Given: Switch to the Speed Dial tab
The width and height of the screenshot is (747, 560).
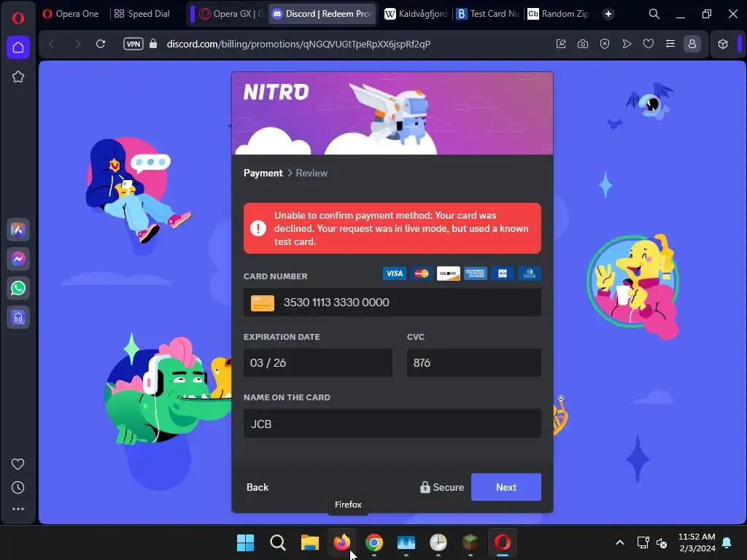Looking at the screenshot, I should coord(142,14).
